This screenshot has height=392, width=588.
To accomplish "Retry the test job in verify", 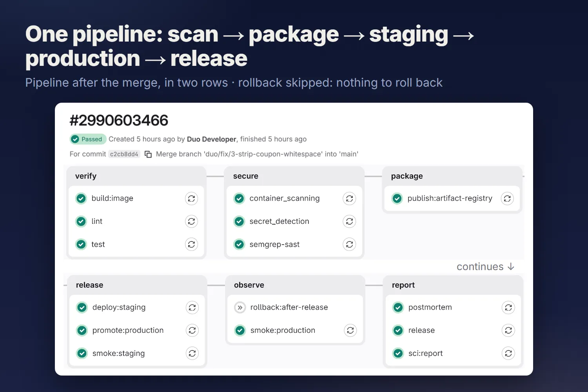I will (x=191, y=245).
